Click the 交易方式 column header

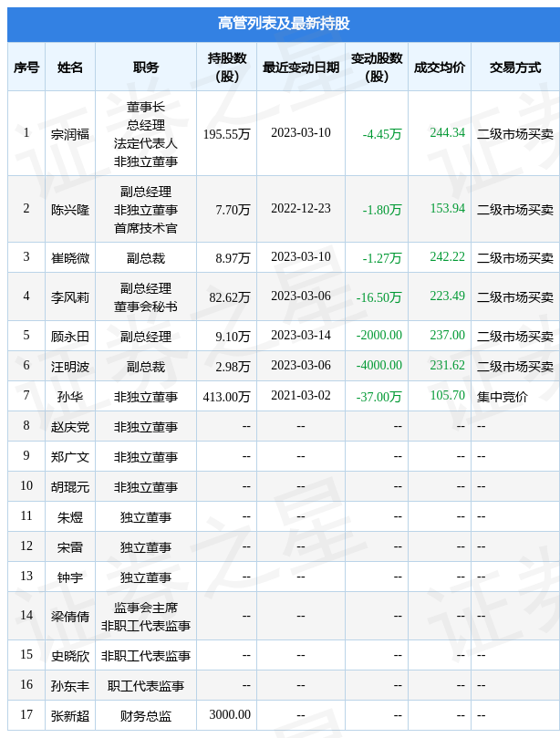click(515, 68)
